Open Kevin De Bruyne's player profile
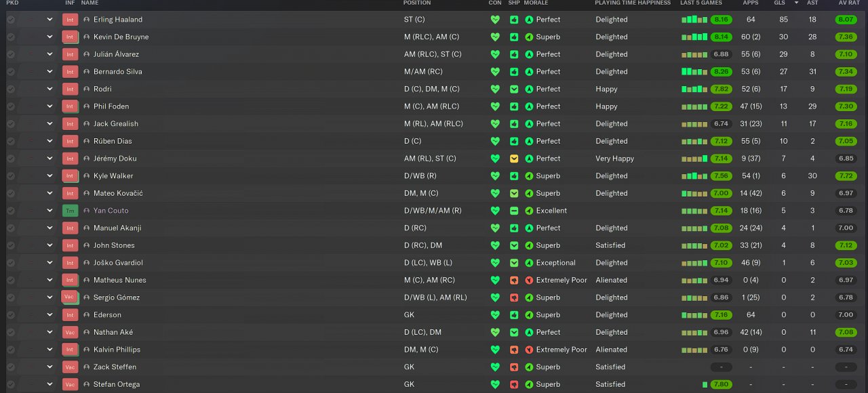Screen dimensions: 868x393 point(121,37)
